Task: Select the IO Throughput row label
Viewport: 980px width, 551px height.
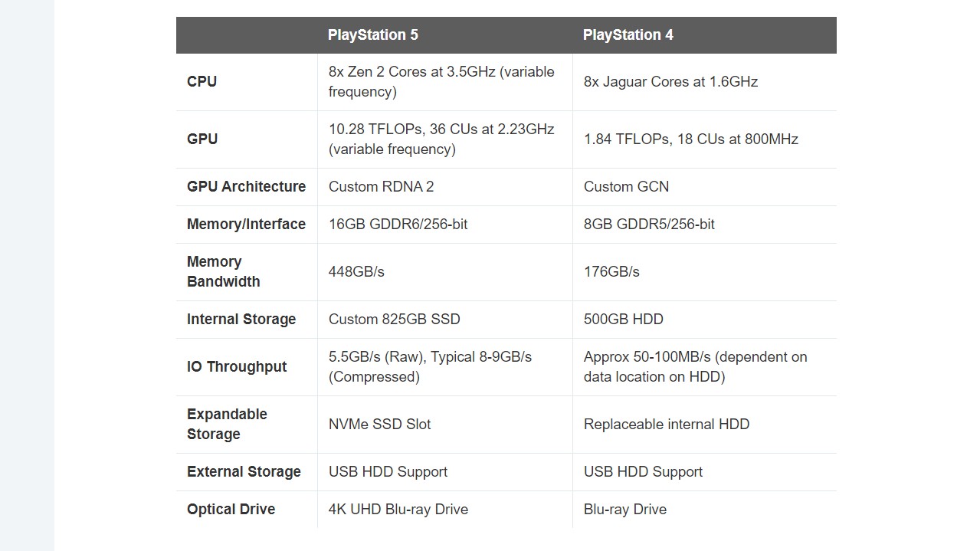Action: coord(237,366)
